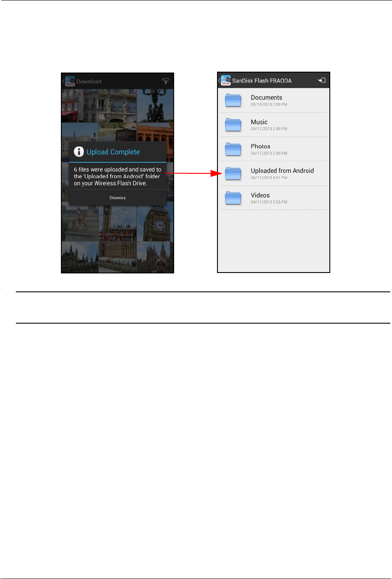The height and width of the screenshot is (579, 392).
Task: Select the Uploaded from Android label
Action: 282,171
